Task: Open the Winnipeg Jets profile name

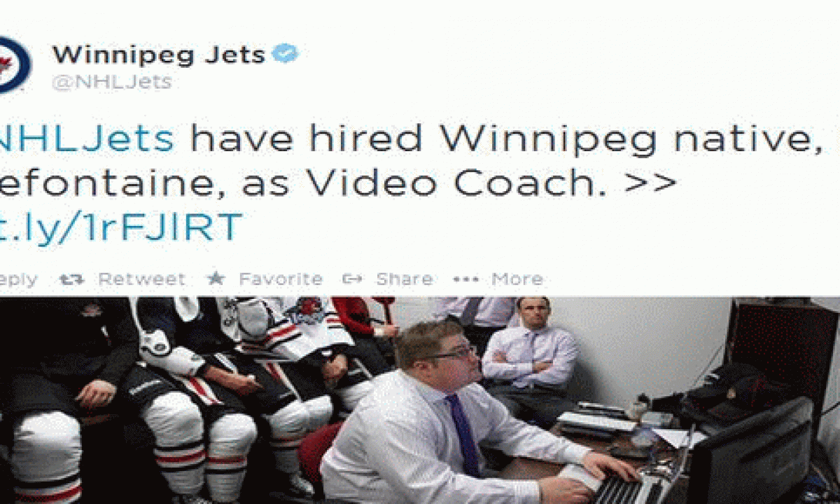Action: pos(159,55)
